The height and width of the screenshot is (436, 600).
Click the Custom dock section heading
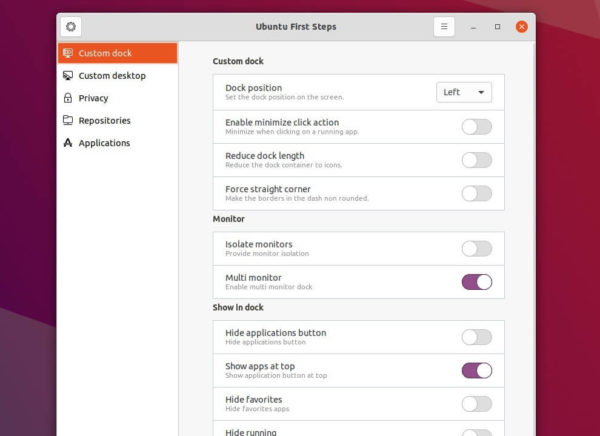click(x=238, y=61)
